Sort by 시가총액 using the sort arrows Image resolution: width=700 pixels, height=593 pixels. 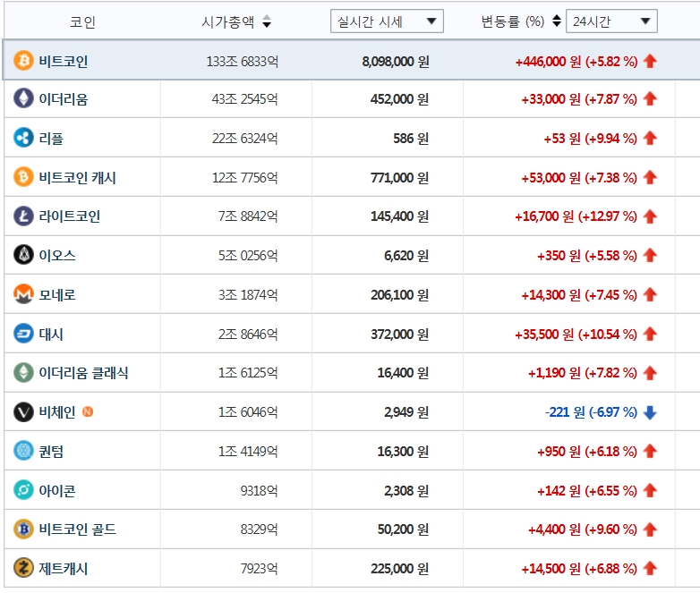pyautogui.click(x=267, y=21)
